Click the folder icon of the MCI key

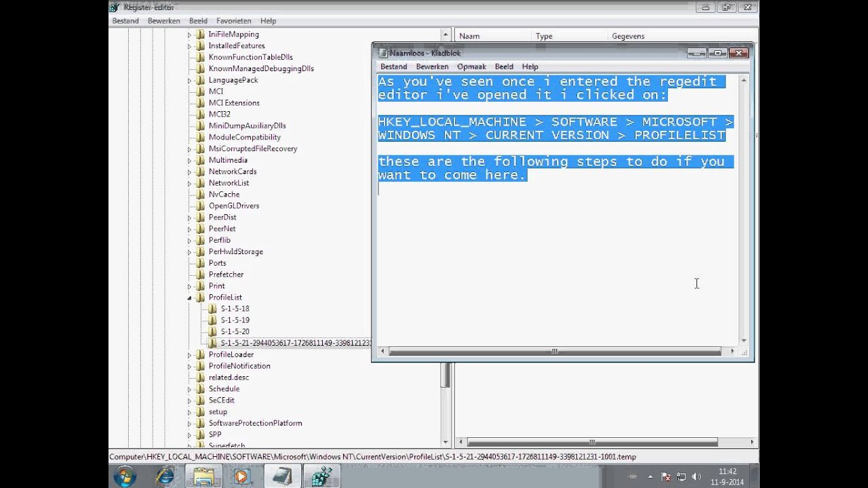click(200, 91)
